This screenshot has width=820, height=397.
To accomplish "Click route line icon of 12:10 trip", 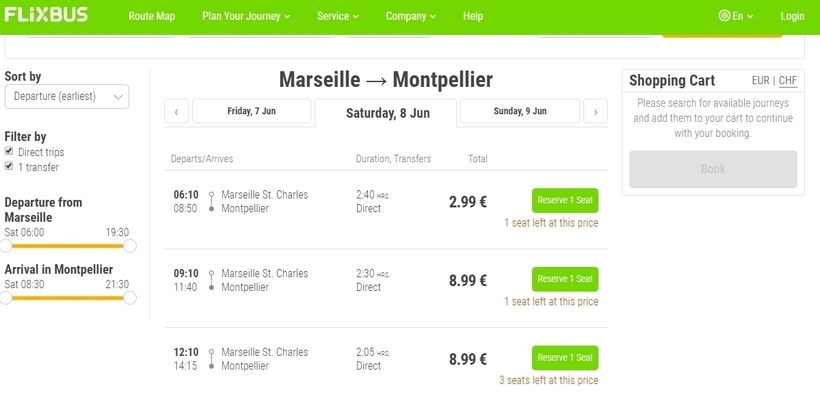I will [211, 359].
